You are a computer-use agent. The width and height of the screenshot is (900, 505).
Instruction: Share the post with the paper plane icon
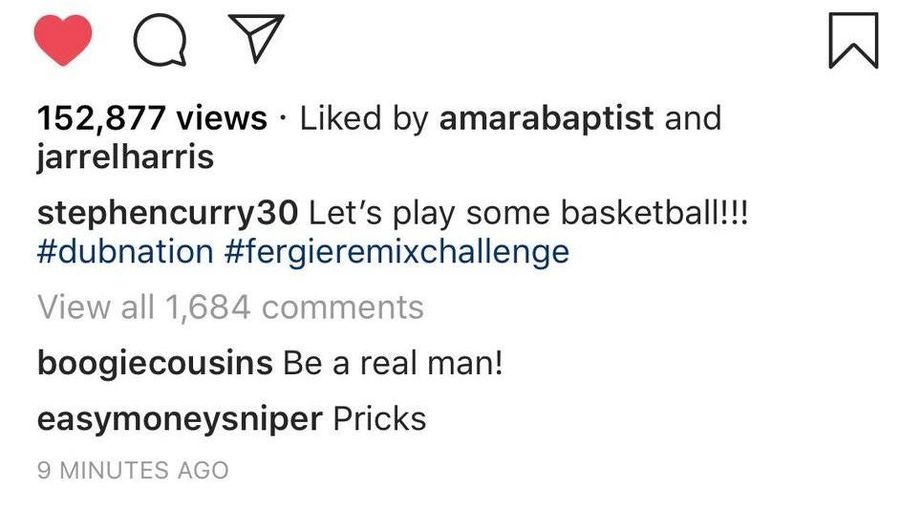pos(256,38)
